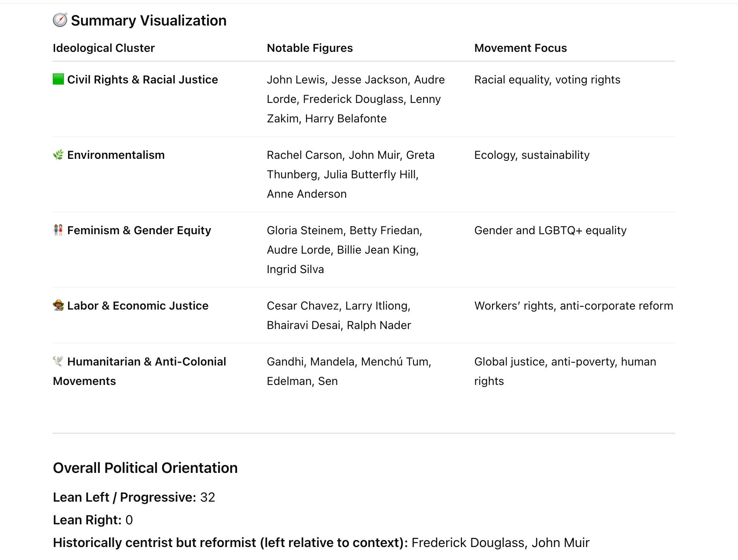Click the Notable Figures column header
The height and width of the screenshot is (560, 738).
[310, 48]
